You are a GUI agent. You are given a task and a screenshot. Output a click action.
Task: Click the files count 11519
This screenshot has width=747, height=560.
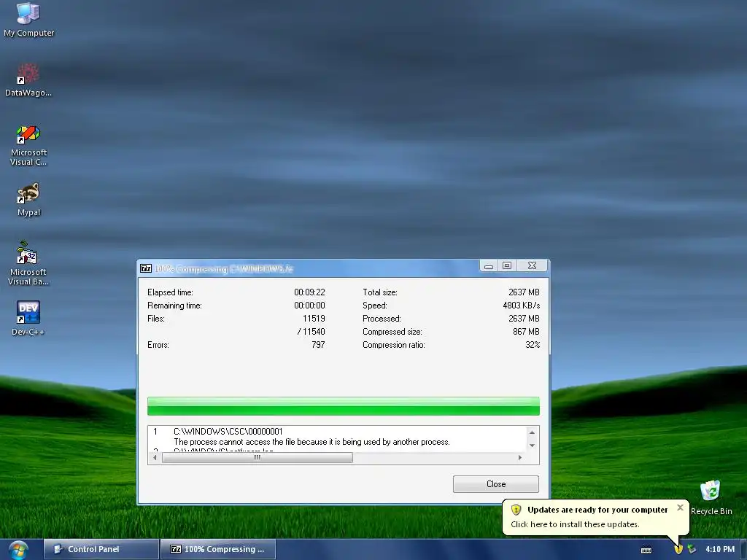(314, 319)
